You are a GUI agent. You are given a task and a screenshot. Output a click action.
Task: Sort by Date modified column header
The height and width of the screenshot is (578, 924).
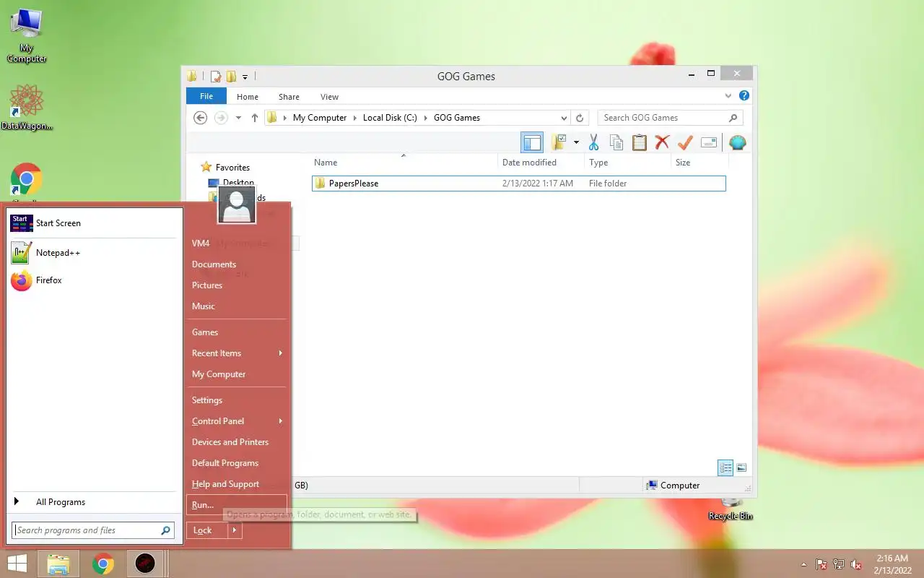click(x=541, y=163)
